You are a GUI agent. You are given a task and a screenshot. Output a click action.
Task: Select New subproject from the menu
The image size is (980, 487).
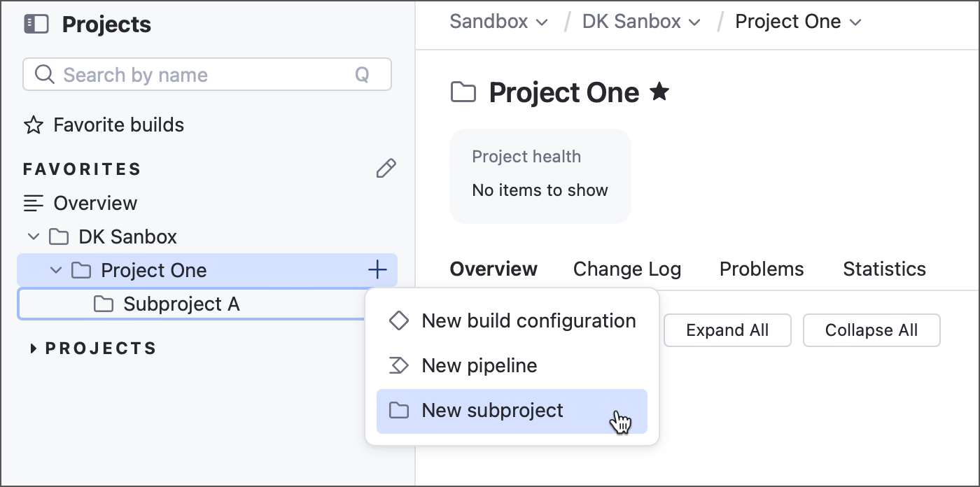492,410
